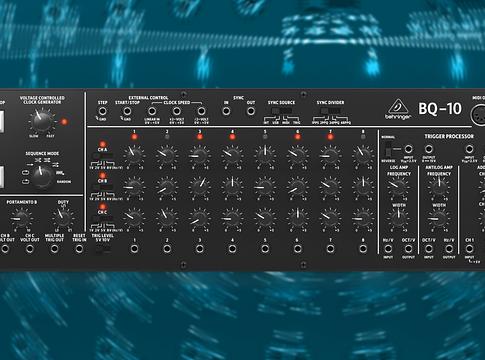
Task: Toggle the CH C voltage range switch
Action: (102, 218)
